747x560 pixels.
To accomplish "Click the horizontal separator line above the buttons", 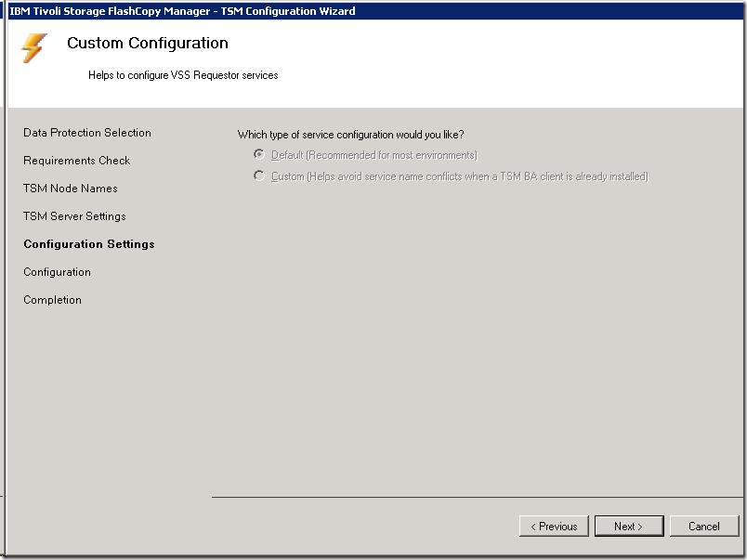I will 478,497.
